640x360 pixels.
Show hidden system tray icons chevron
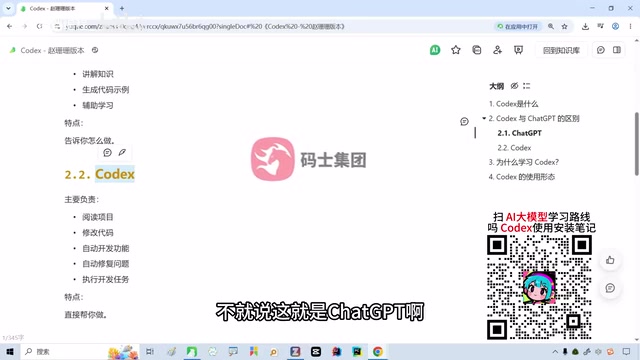(555, 351)
